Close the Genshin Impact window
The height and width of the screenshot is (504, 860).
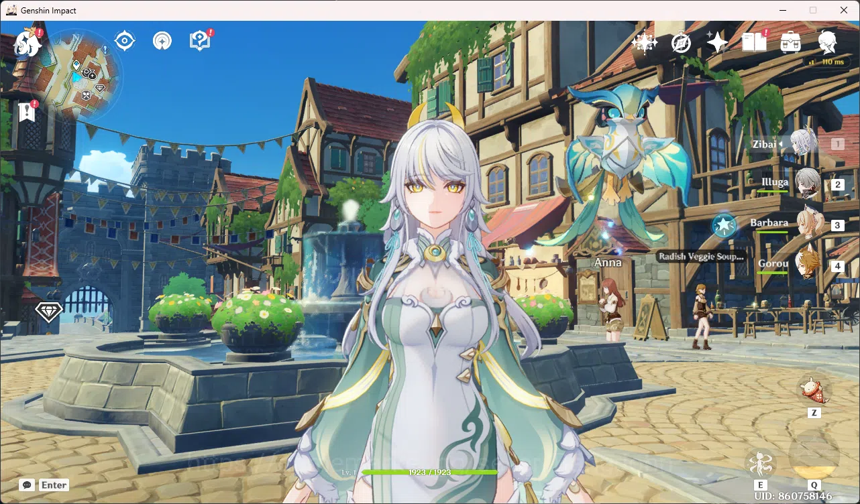[x=844, y=10]
